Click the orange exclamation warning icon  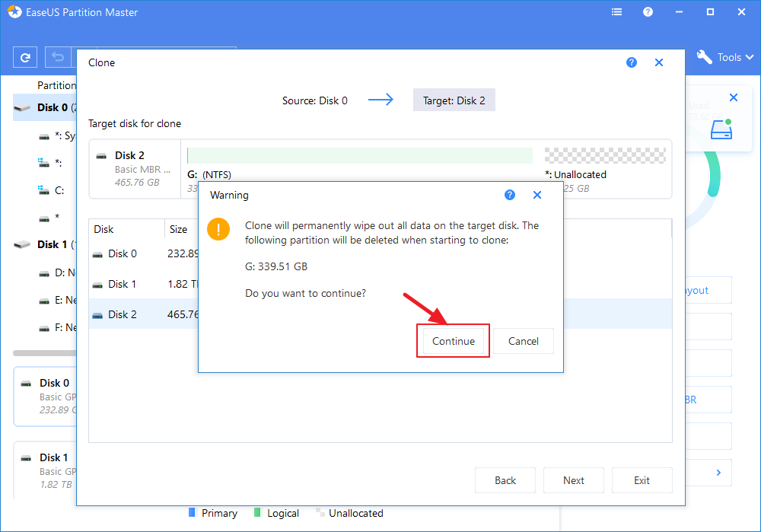tap(218, 229)
